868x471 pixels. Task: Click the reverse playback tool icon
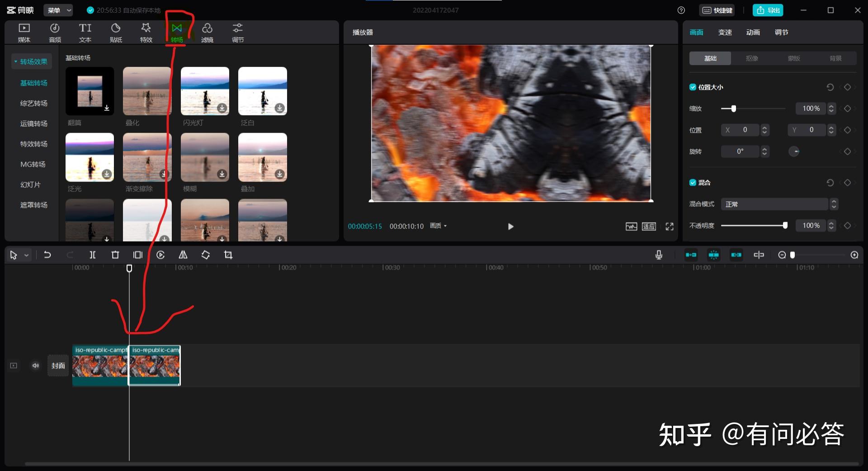(160, 255)
